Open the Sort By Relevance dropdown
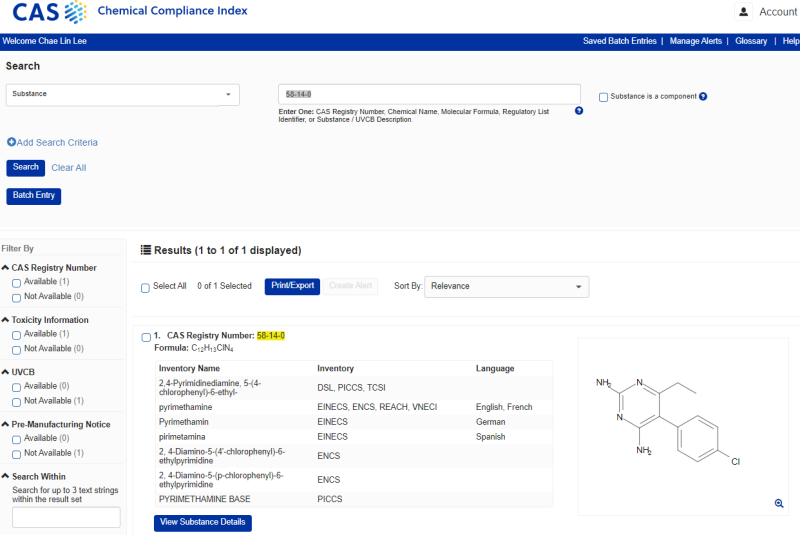Screen dimensions: 800x535 click(506, 287)
